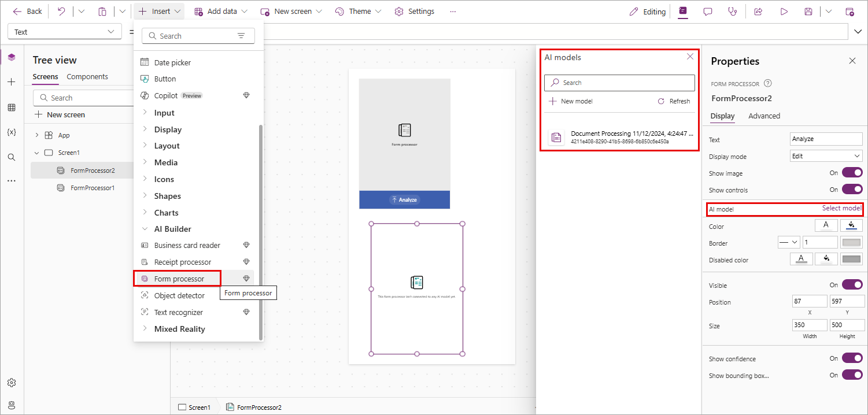This screenshot has height=415, width=868.
Task: Save the app using the save icon
Action: 808,11
